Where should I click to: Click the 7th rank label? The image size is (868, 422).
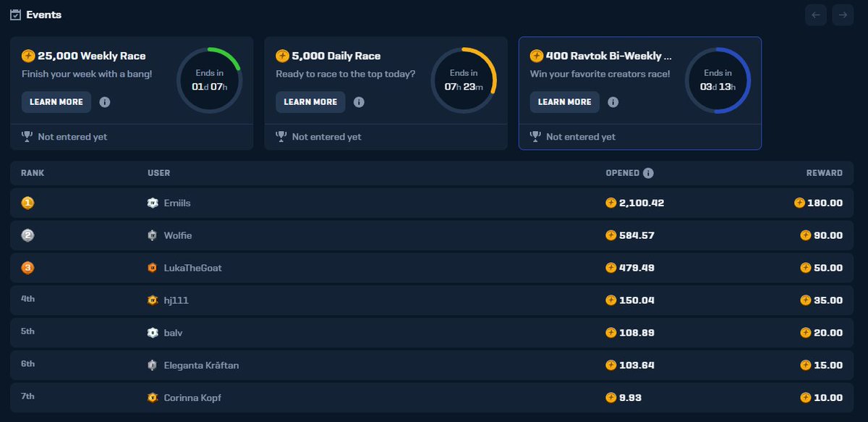(27, 396)
